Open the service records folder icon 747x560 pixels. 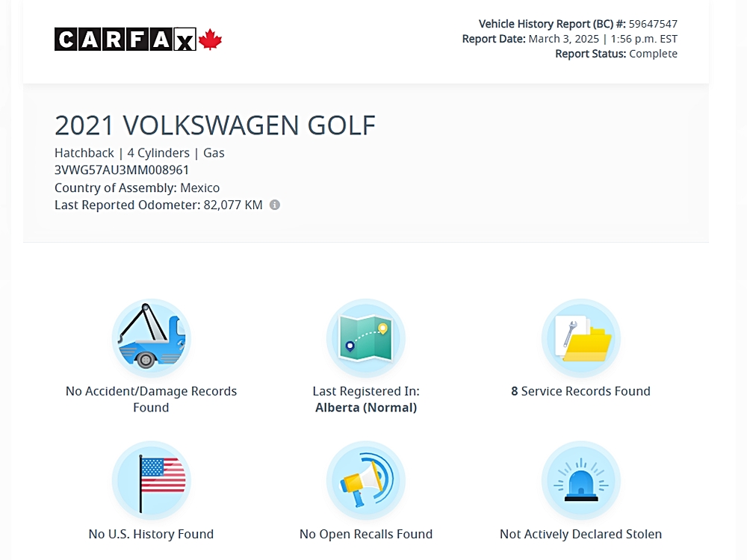point(580,337)
